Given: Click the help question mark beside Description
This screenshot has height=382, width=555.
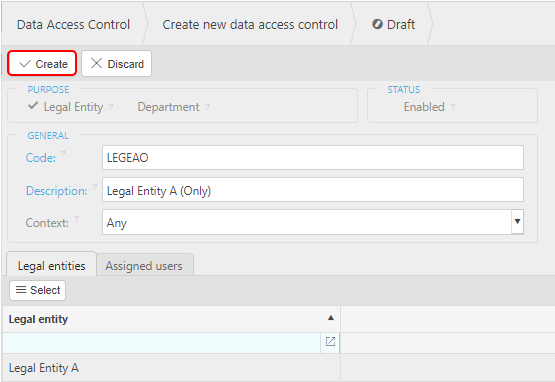Looking at the screenshot, I should 95,187.
